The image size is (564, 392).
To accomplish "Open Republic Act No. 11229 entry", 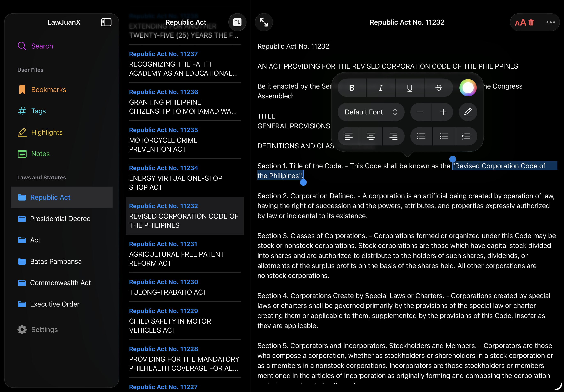I will [185, 321].
